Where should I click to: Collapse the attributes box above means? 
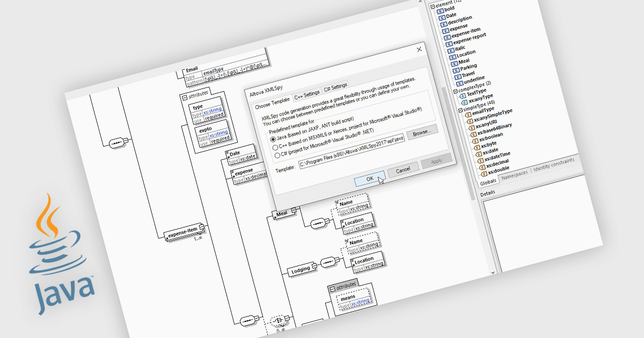click(x=333, y=288)
